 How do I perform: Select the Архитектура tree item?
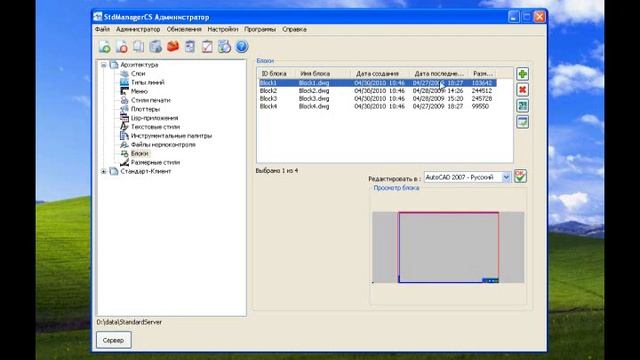pos(139,65)
